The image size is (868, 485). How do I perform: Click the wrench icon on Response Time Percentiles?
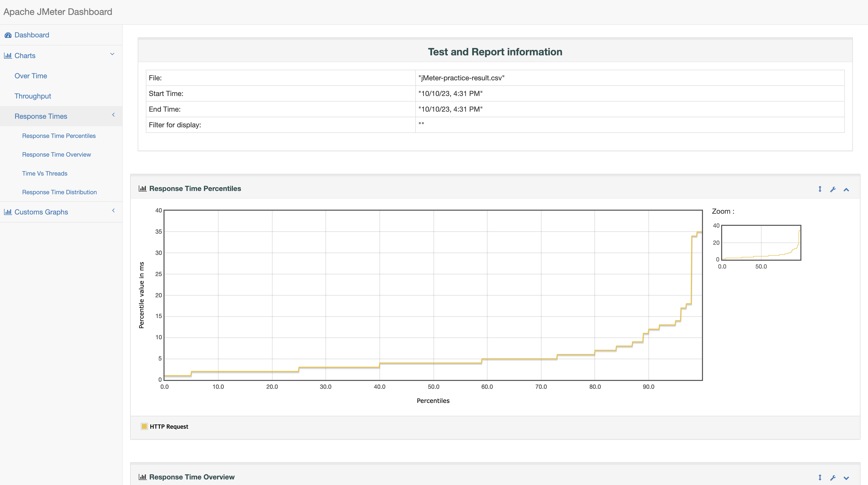pos(833,189)
